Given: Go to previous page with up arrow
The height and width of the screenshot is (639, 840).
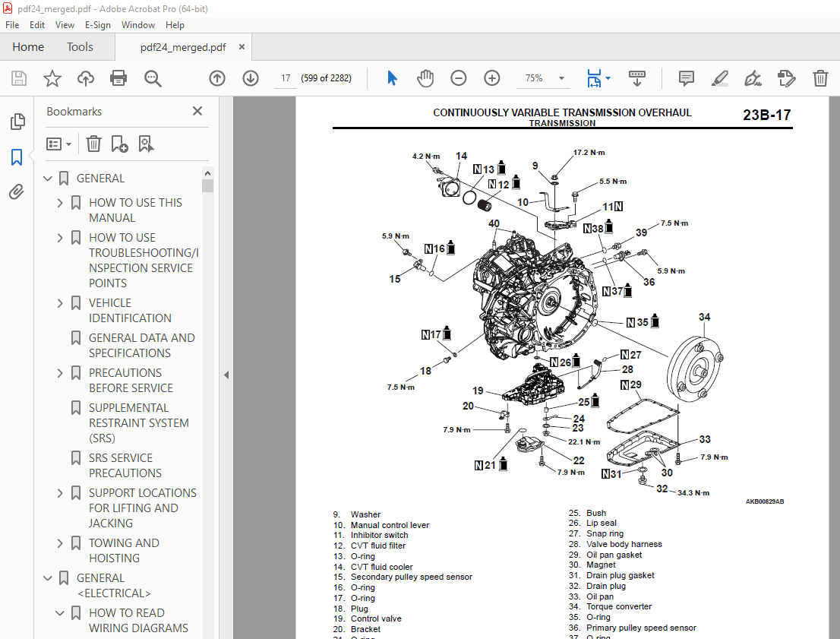Looking at the screenshot, I should click(217, 78).
